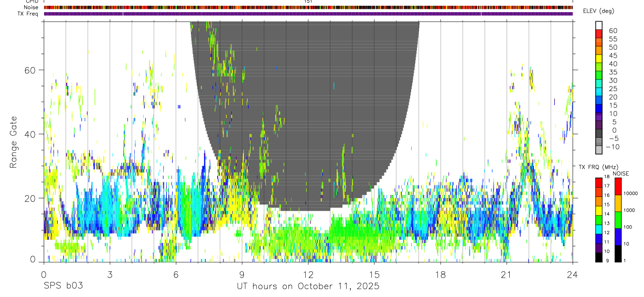Click the 'NOISE' legend title above noise bar

pos(621,173)
